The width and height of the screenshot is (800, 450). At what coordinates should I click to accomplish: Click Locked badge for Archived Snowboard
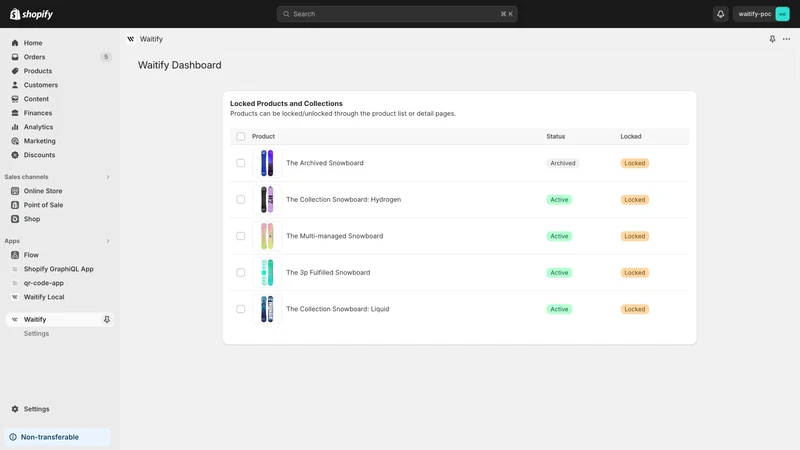click(635, 163)
